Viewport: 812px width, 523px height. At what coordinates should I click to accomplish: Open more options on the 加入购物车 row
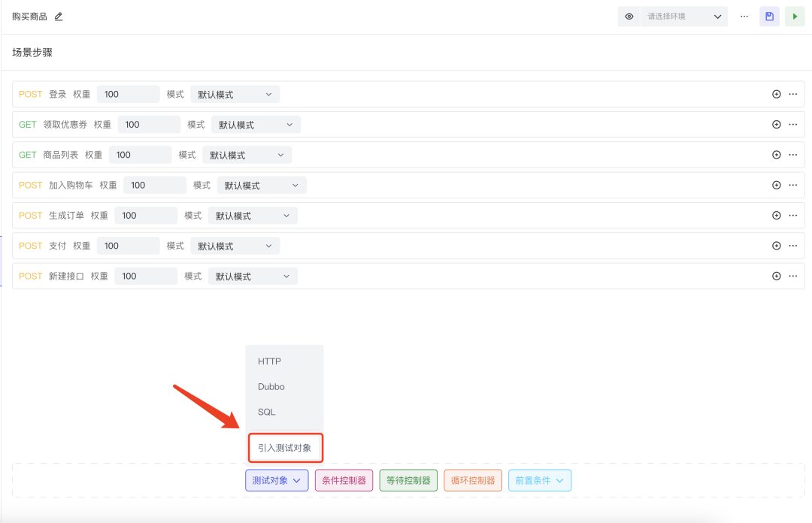coord(793,185)
